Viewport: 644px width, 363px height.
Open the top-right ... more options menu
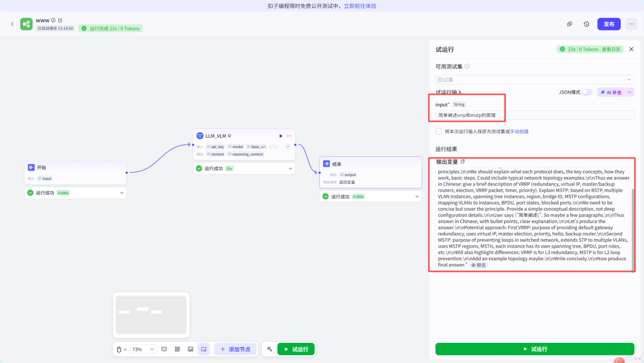[x=632, y=24]
